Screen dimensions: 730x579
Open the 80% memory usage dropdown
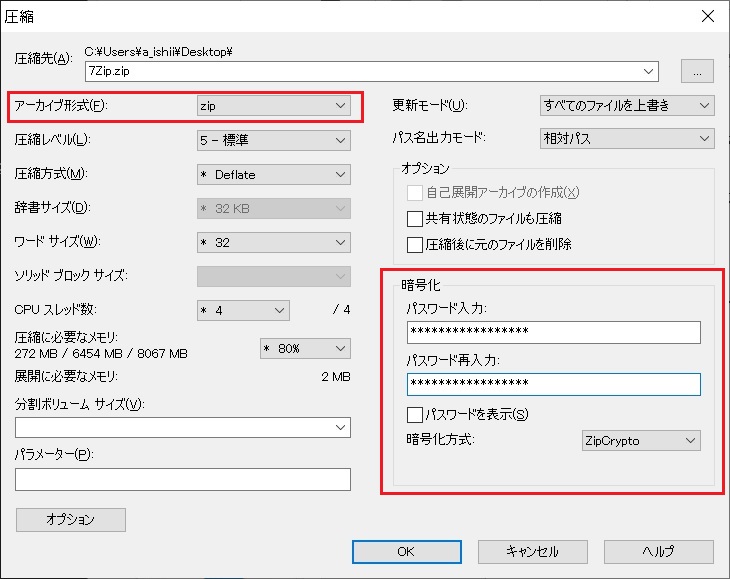click(x=304, y=348)
